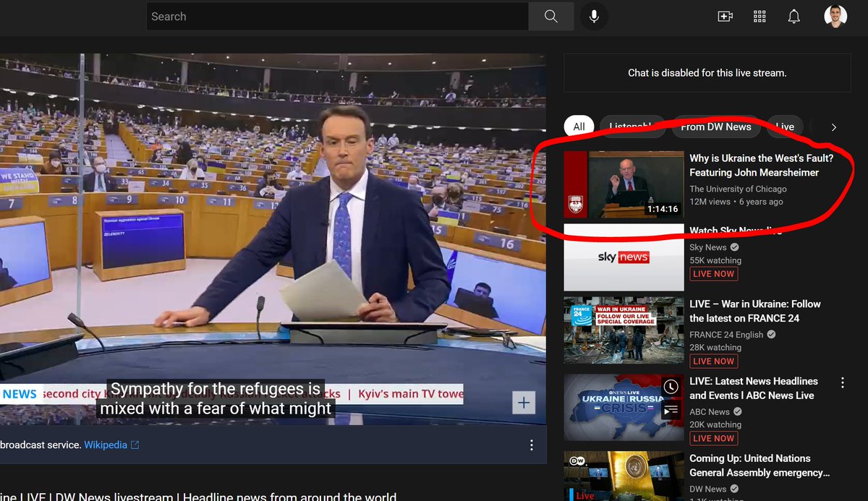Select the partially hidden Listenable chip
Viewport: 868px width, 501px height.
[x=632, y=127]
